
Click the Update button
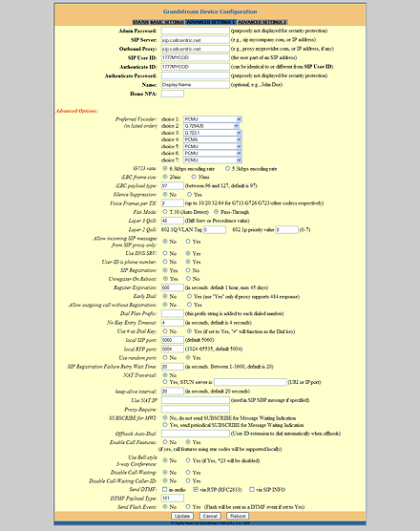[182, 516]
